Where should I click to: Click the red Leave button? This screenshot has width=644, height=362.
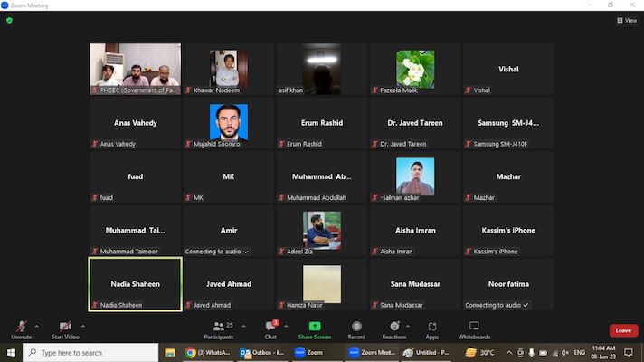pyautogui.click(x=623, y=330)
